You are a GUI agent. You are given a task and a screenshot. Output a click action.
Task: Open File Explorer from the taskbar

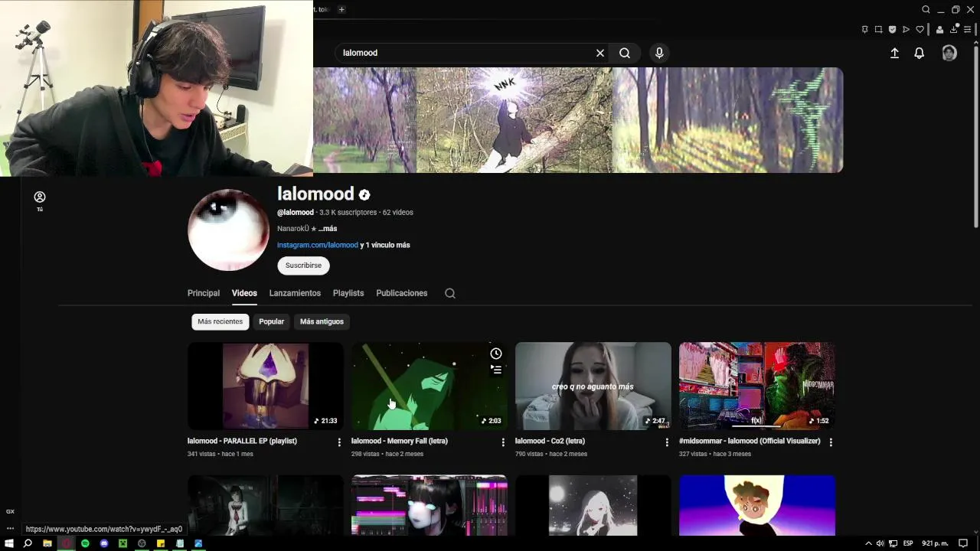click(47, 543)
